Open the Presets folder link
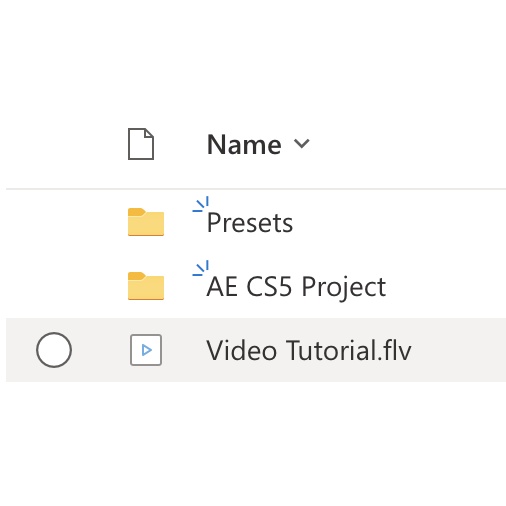Image resolution: width=506 pixels, height=506 pixels. point(250,222)
